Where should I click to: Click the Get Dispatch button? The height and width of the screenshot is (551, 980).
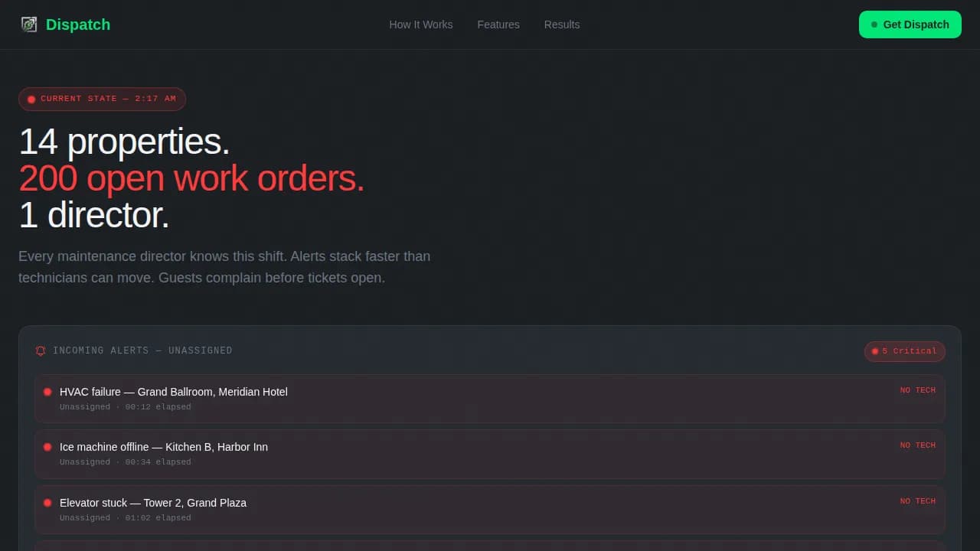click(x=910, y=24)
